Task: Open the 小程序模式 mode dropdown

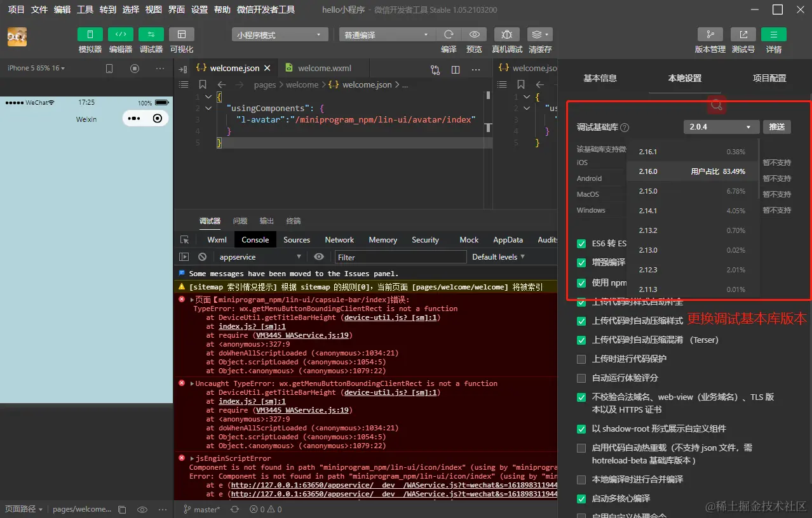Action: [280, 35]
